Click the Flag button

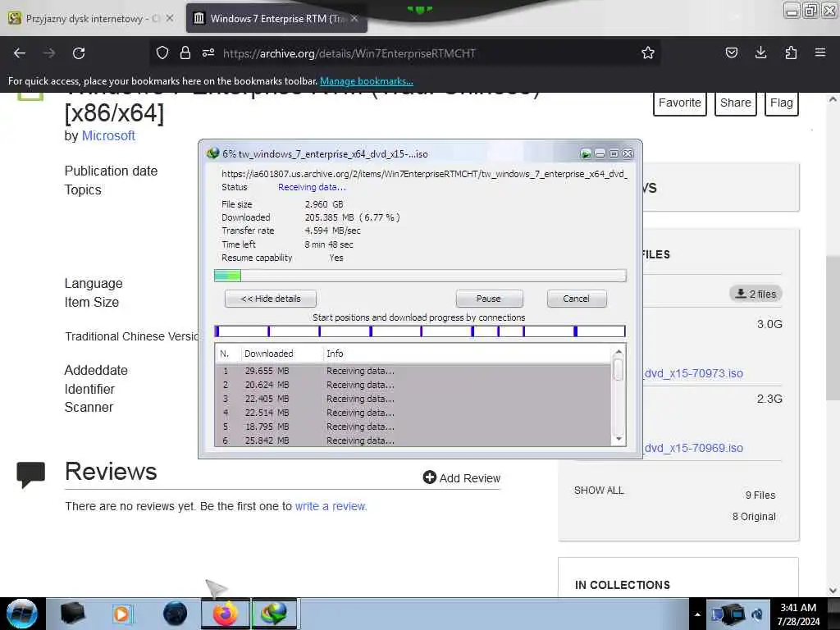pos(782,103)
